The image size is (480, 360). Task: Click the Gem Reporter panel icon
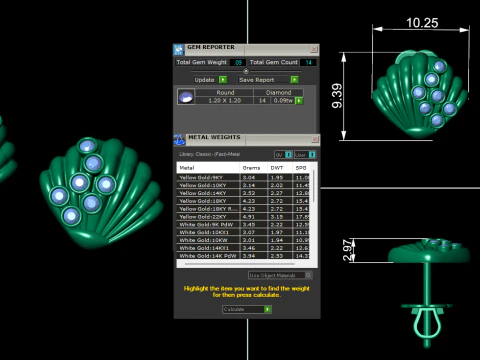[x=179, y=49]
